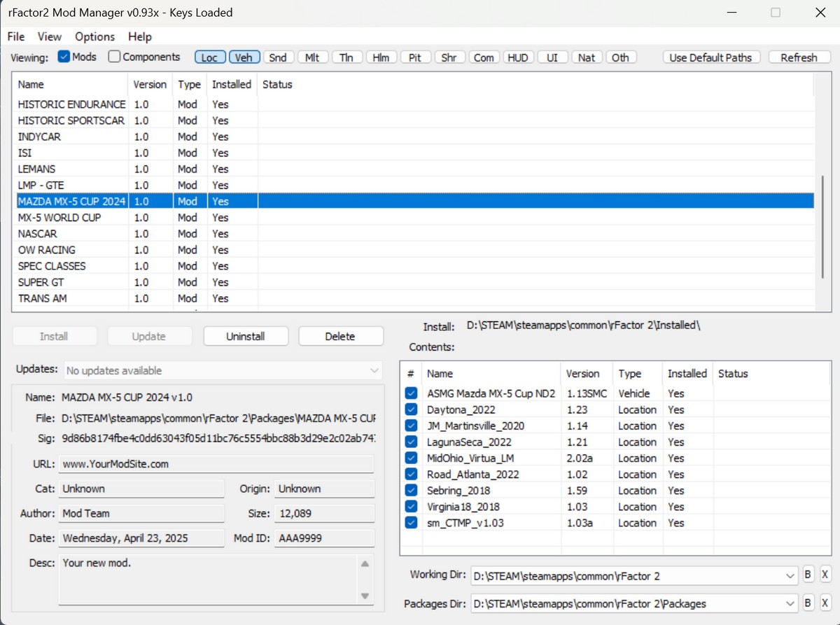Toggle the Mlt filter button
This screenshot has height=625, width=840.
pos(312,57)
